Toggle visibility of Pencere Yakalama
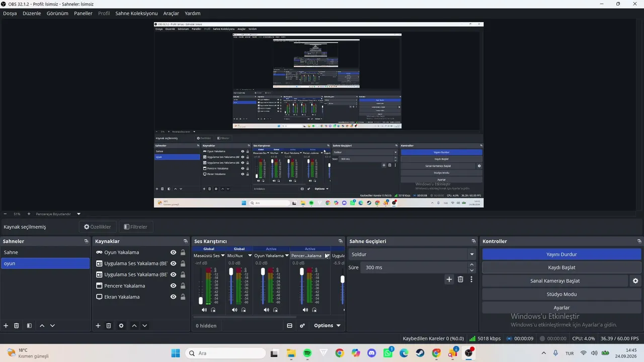The width and height of the screenshot is (644, 362). click(x=173, y=286)
